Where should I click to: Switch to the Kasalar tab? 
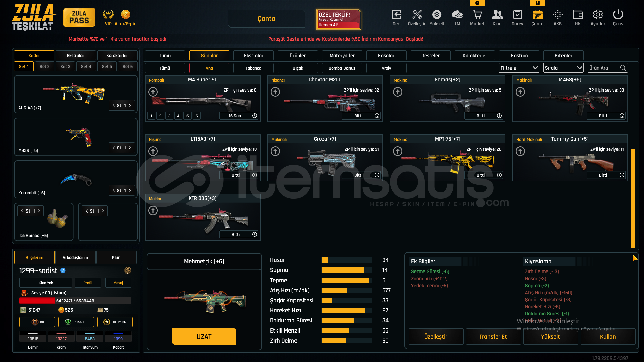click(x=386, y=55)
